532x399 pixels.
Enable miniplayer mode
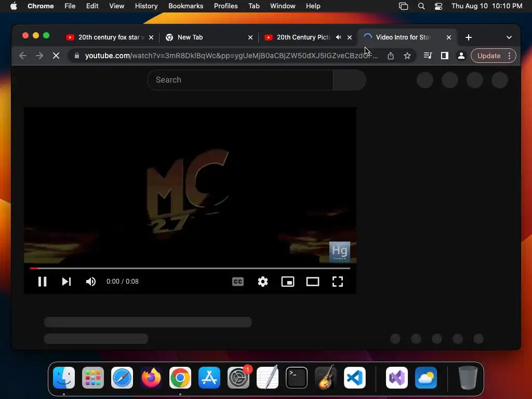point(288,282)
